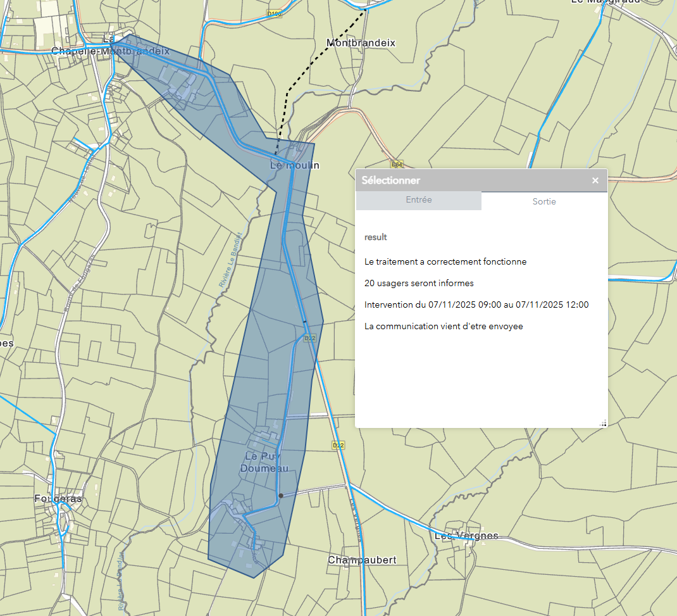This screenshot has height=616, width=677.
Task: Select the Sortie tab
Action: click(544, 201)
